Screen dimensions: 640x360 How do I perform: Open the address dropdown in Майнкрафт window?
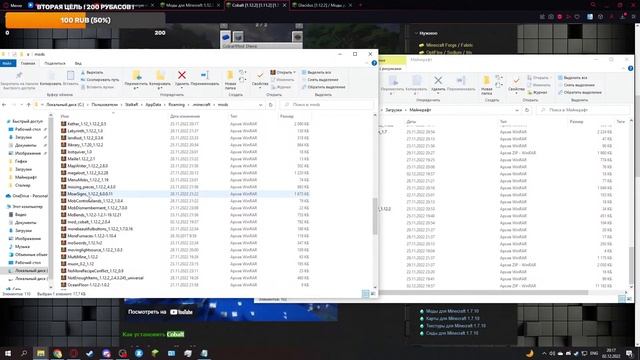click(517, 110)
